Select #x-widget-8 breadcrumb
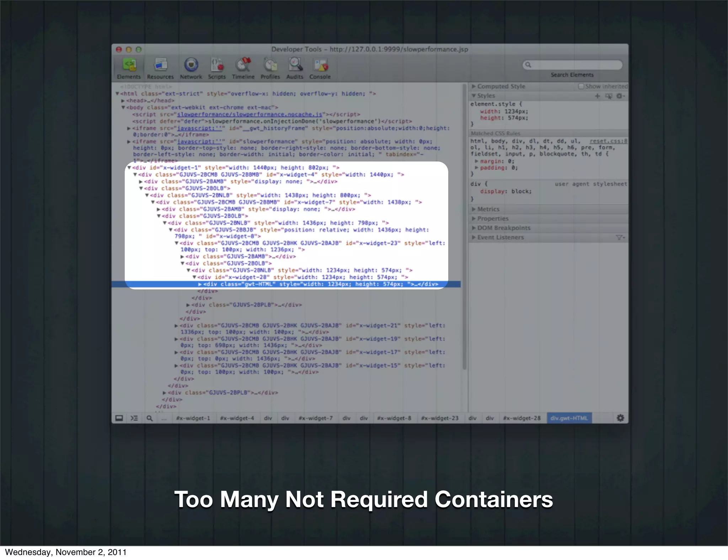This screenshot has height=560, width=728. [x=394, y=418]
